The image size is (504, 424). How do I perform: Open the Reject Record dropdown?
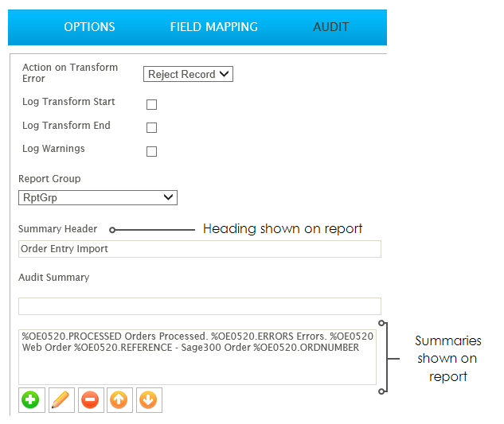click(188, 74)
